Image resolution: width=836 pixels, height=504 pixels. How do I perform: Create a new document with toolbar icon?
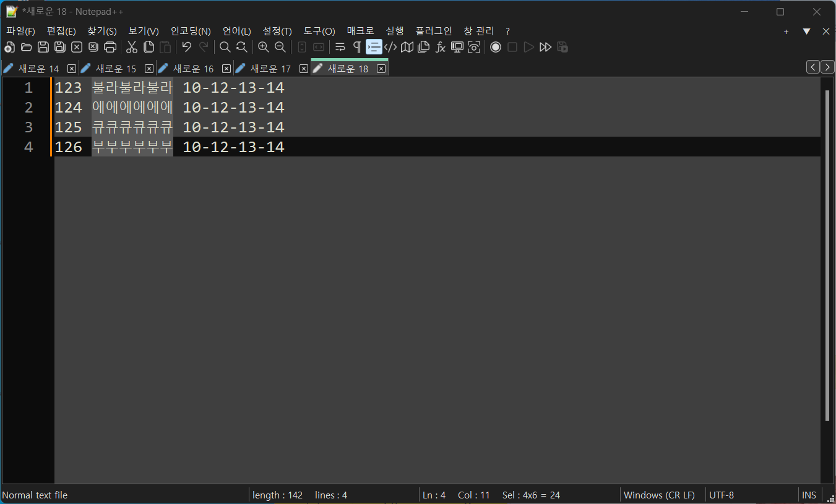(9, 47)
